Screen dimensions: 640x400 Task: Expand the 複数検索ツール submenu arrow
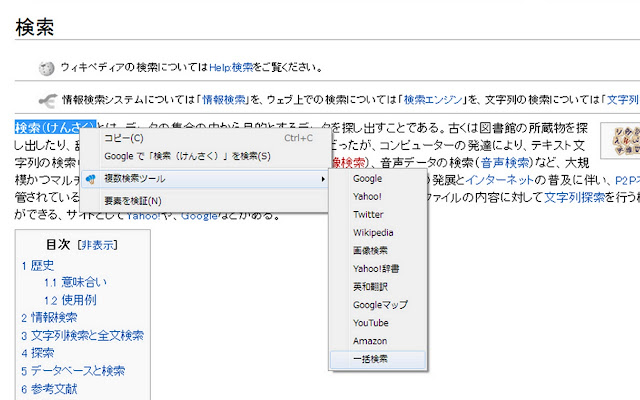[x=322, y=179]
